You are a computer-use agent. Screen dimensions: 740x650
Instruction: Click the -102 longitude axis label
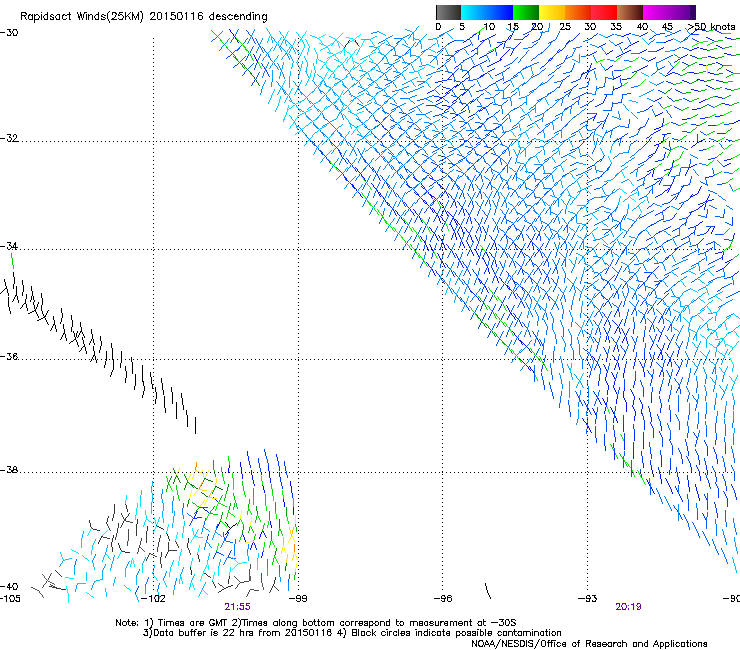coord(153,599)
